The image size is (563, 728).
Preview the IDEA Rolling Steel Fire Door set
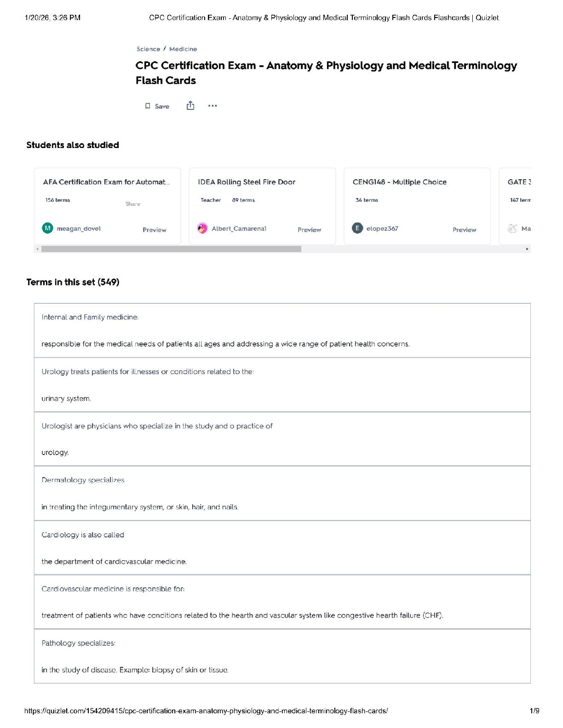pos(309,230)
